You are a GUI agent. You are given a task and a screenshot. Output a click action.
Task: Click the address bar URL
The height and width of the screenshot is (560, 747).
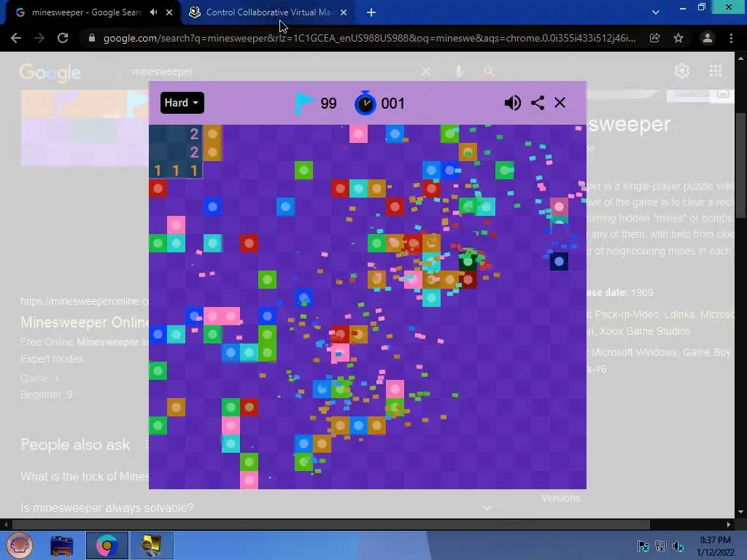tap(369, 38)
